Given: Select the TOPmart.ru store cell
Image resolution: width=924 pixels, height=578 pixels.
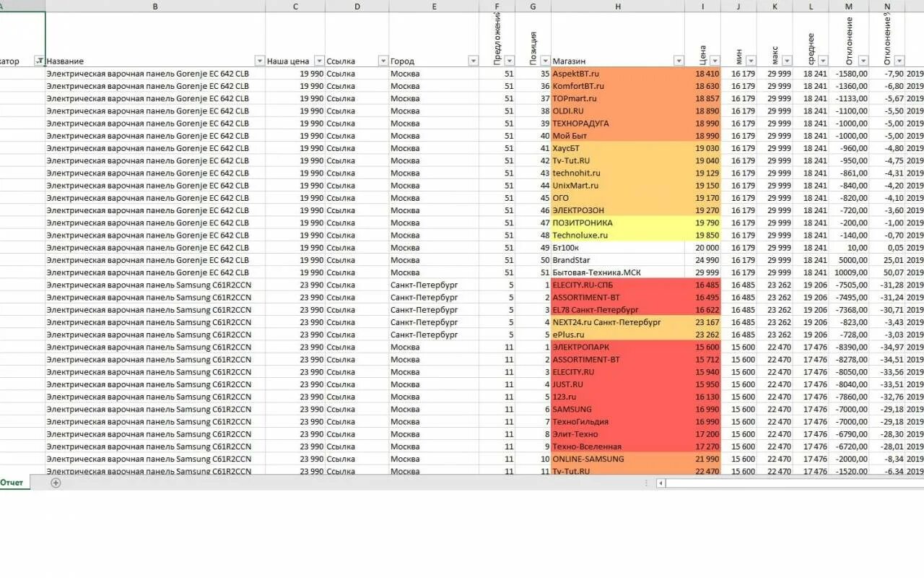Looking at the screenshot, I should pos(618,98).
